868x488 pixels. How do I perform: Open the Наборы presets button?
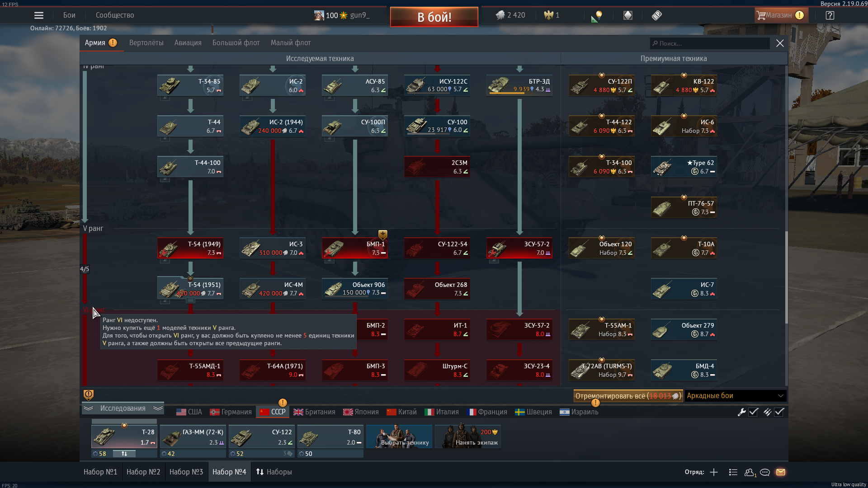pos(274,472)
